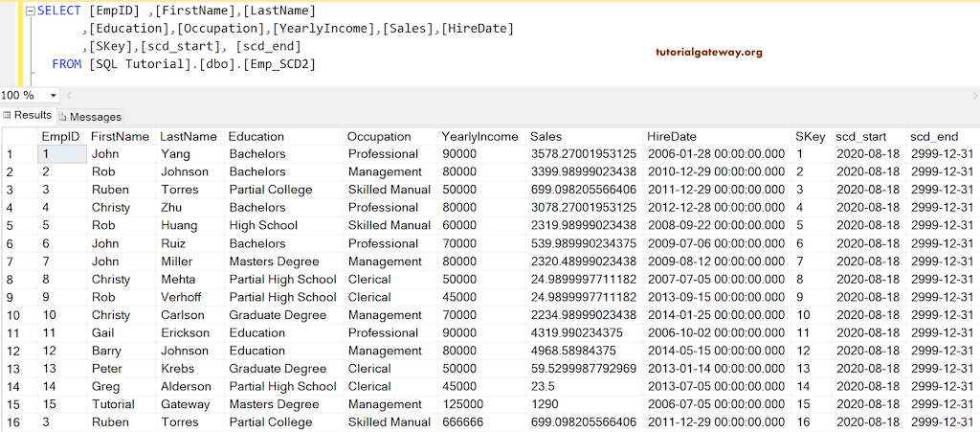Click the HireDate cell 2006-01-28 00:00:00.000
The image size is (980, 432).
click(x=716, y=154)
